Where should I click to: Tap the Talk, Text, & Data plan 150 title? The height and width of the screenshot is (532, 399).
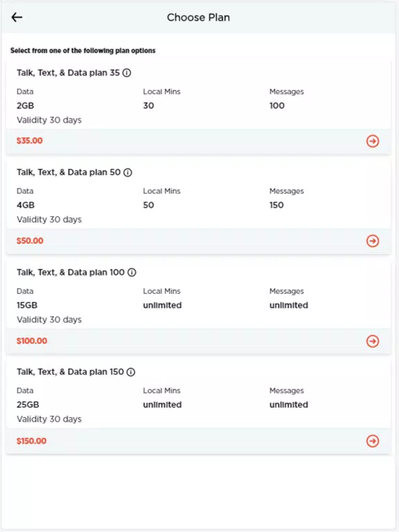(70, 372)
